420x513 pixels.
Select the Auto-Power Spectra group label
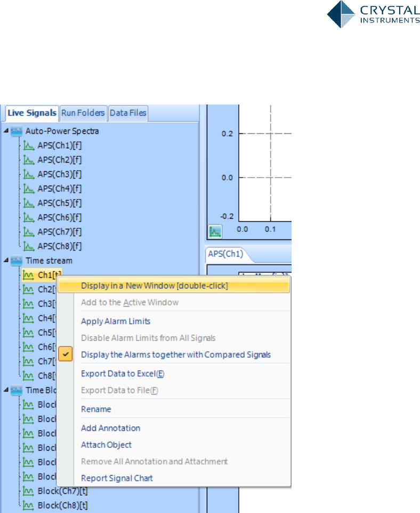[x=62, y=131]
